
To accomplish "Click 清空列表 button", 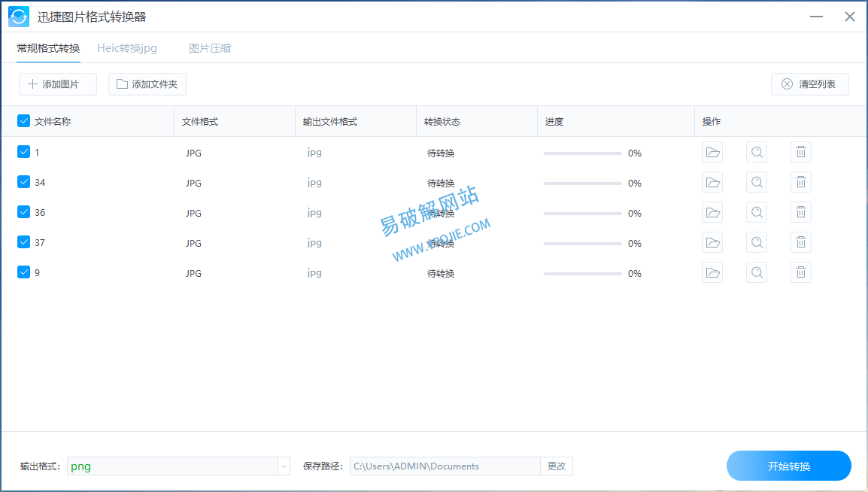I will (810, 84).
